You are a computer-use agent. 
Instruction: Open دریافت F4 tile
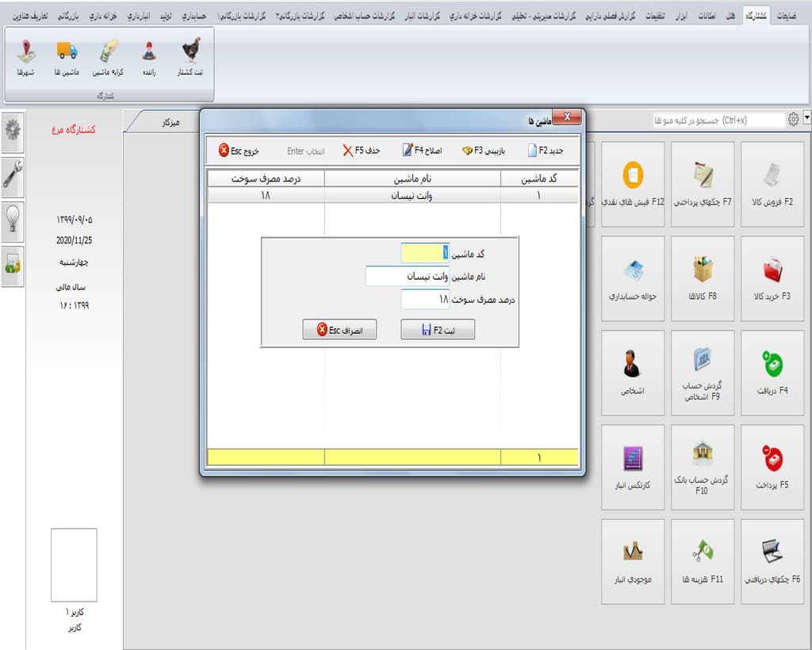tap(772, 373)
